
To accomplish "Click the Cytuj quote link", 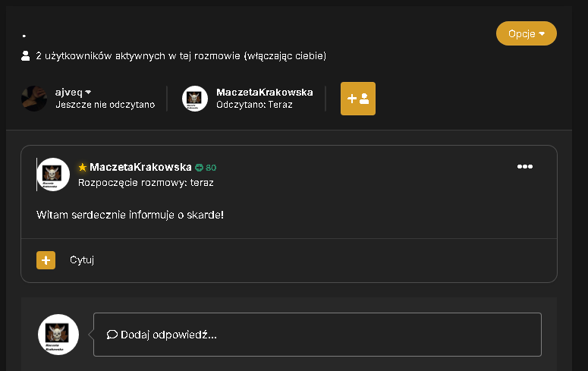I will coord(82,259).
